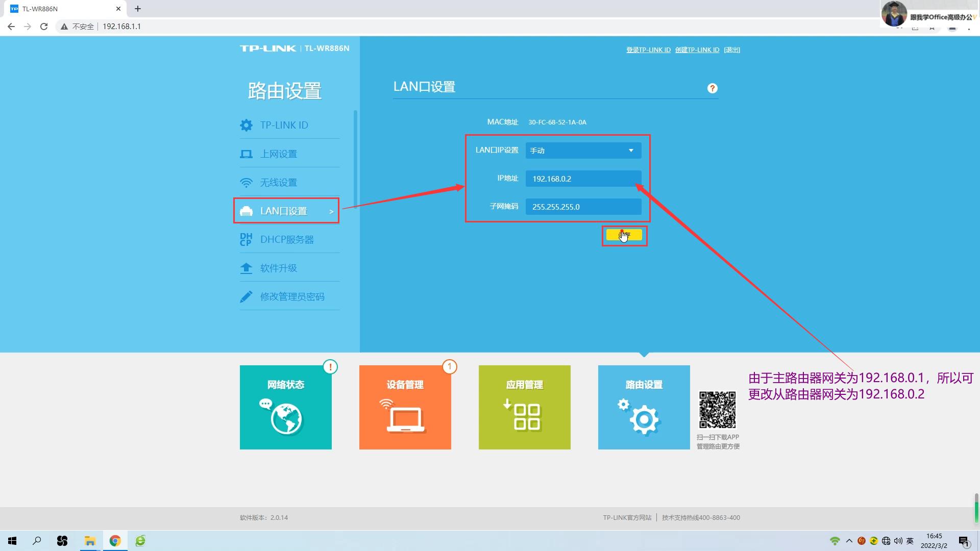Select the 无线设置 wireless settings icon
980x551 pixels.
tap(247, 182)
